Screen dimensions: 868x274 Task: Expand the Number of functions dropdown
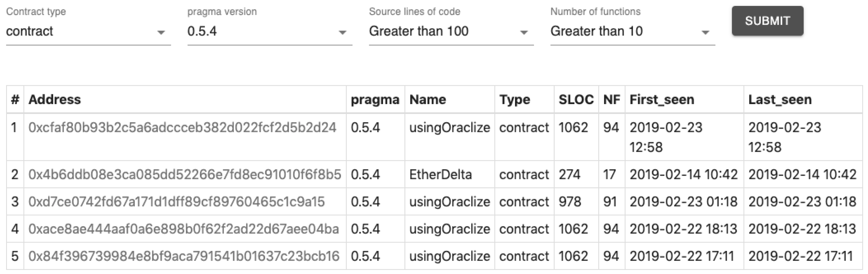coord(632,31)
